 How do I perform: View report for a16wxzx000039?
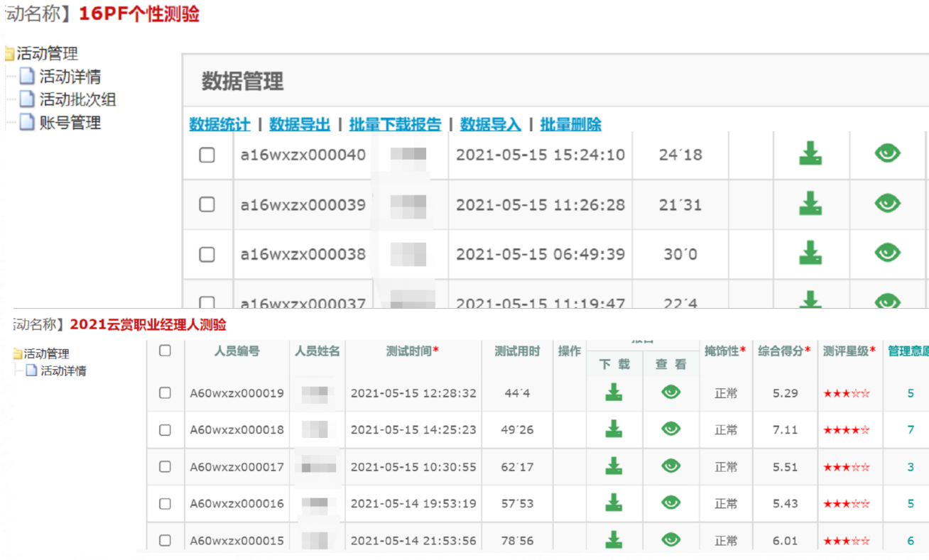pyautogui.click(x=887, y=203)
